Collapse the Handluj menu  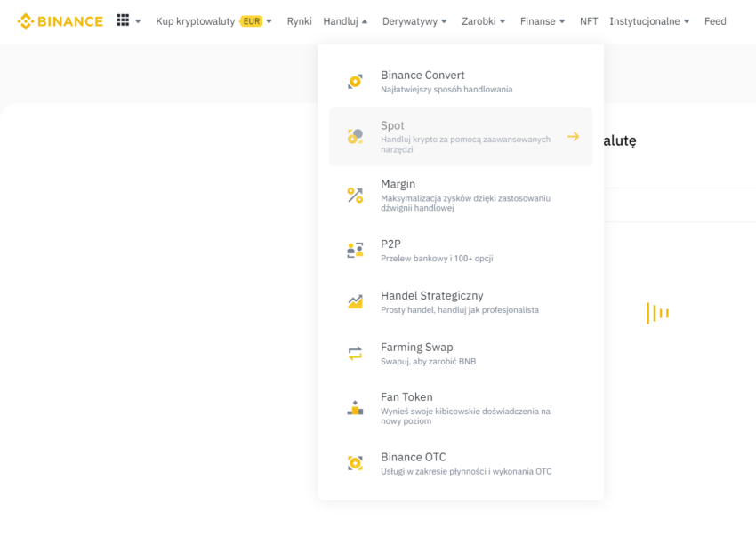[x=345, y=21]
